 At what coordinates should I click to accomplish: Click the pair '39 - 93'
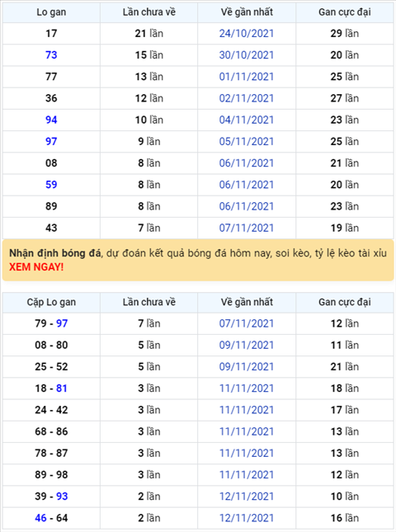tap(51, 497)
